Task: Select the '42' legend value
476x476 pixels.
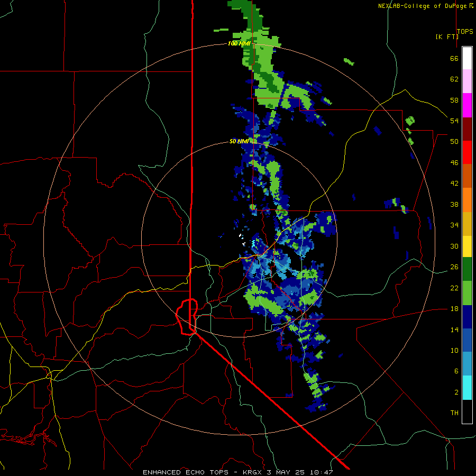Action: click(x=454, y=184)
